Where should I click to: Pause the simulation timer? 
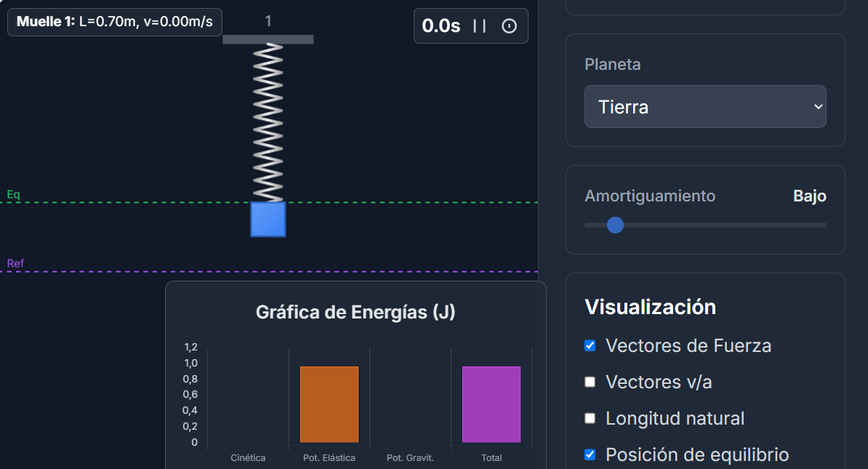point(479,26)
